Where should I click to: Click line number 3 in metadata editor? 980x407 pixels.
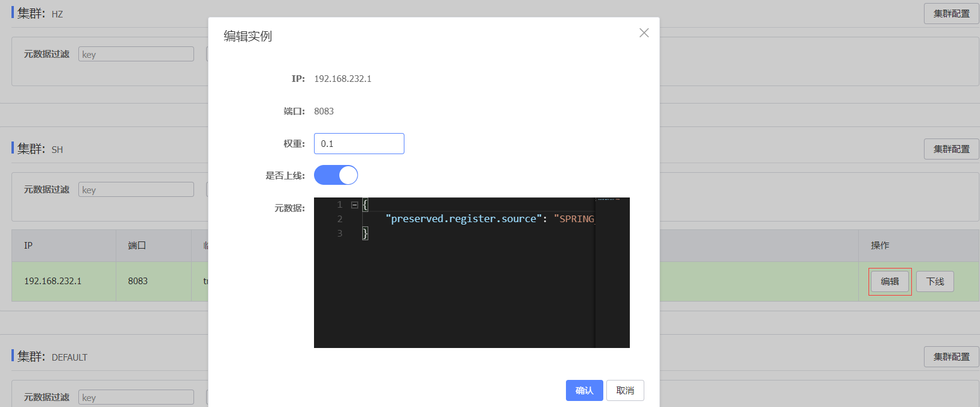point(340,234)
